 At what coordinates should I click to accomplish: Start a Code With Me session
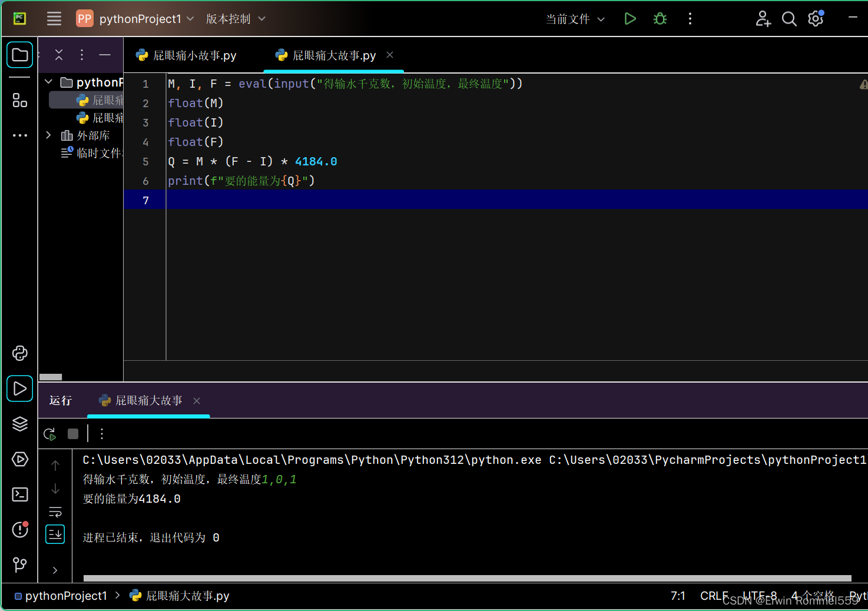pyautogui.click(x=763, y=18)
